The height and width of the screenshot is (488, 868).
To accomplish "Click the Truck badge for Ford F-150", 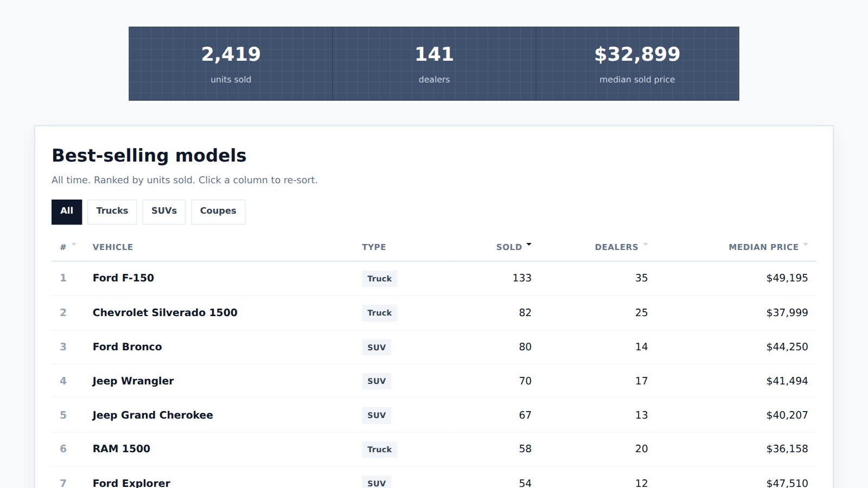I will (x=379, y=279).
